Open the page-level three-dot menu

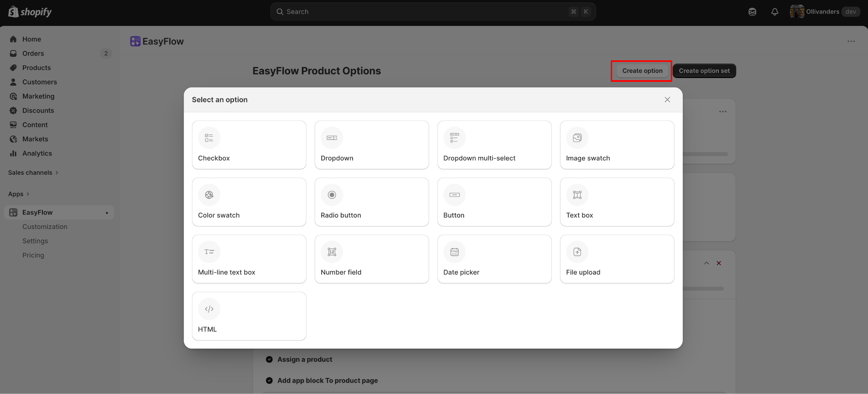(x=851, y=41)
